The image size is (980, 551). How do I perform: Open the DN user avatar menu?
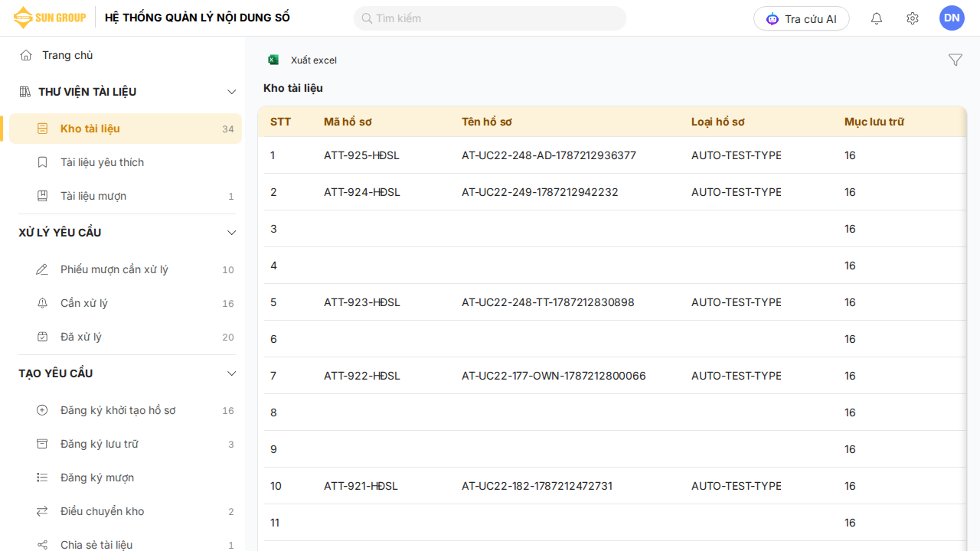(x=952, y=18)
